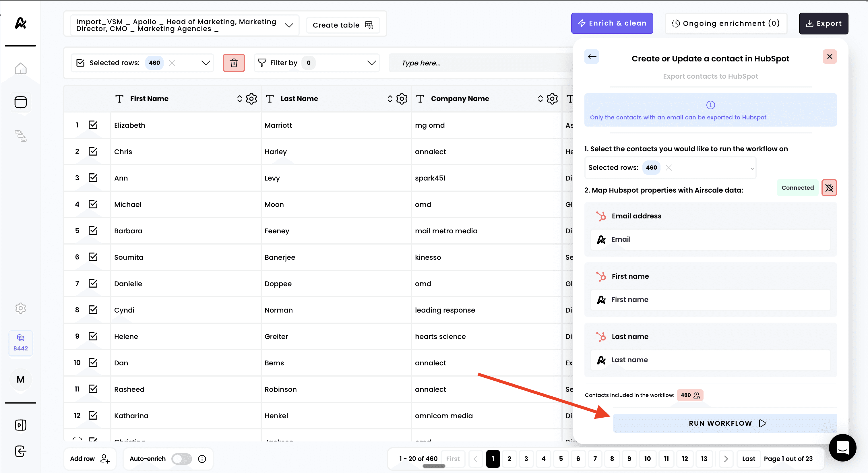Jump to the Last page

click(748, 459)
